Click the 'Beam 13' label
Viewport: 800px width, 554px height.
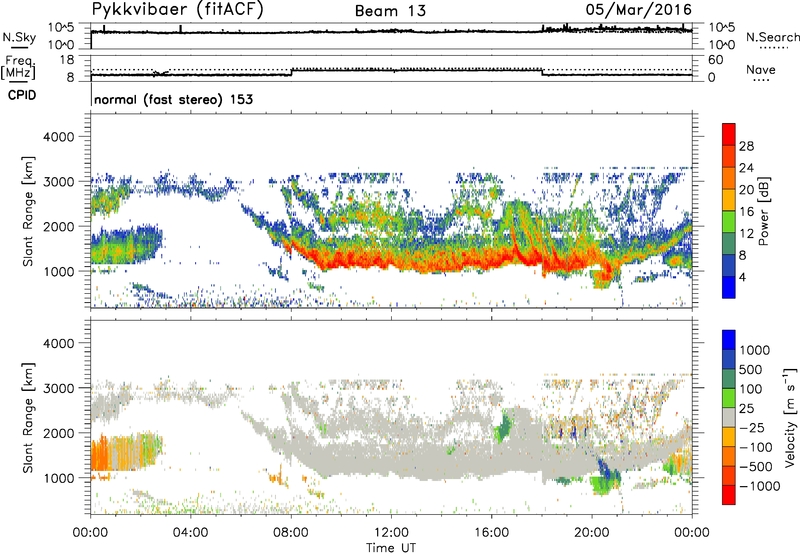click(x=390, y=11)
